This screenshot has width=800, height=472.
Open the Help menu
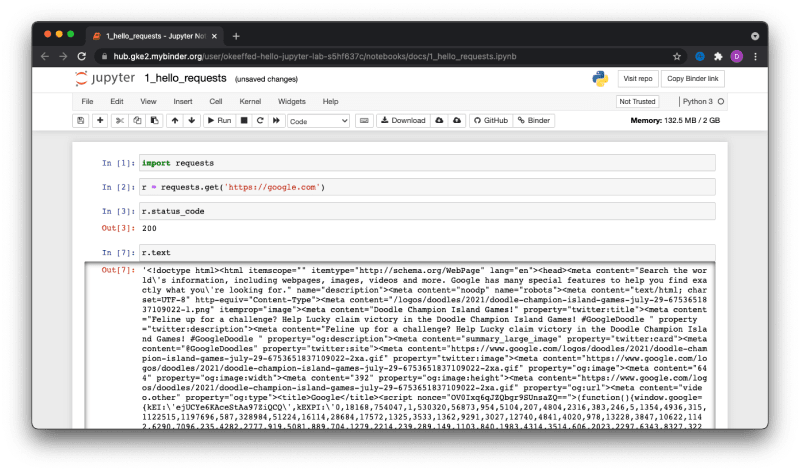click(330, 102)
